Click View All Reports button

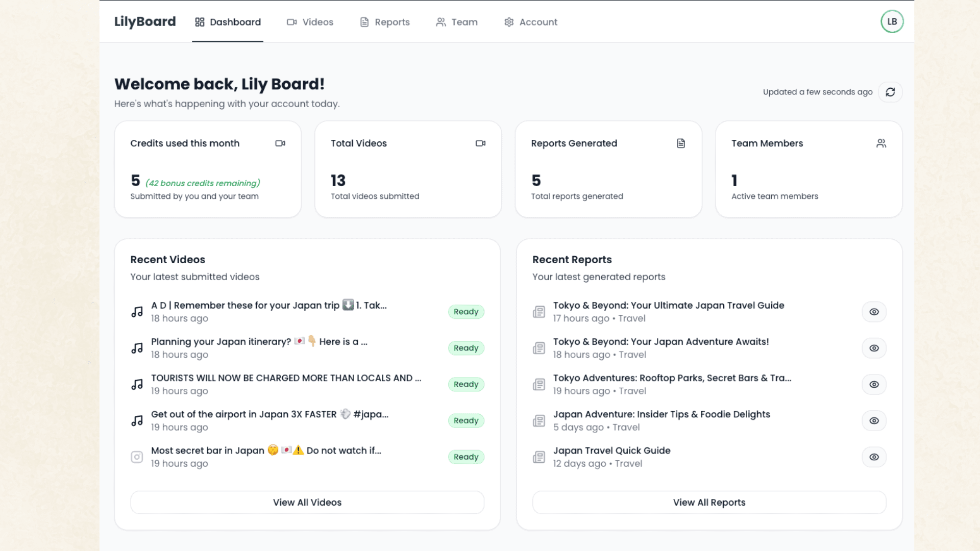(709, 502)
